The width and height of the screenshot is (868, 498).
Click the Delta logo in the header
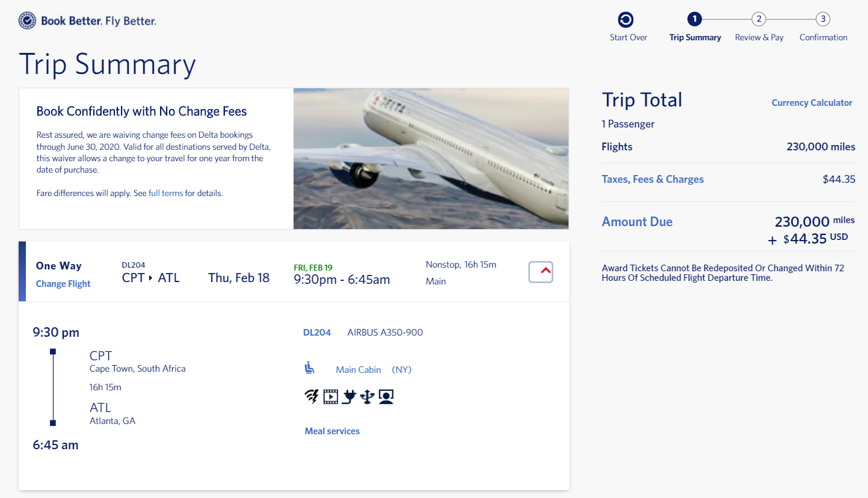[26, 20]
